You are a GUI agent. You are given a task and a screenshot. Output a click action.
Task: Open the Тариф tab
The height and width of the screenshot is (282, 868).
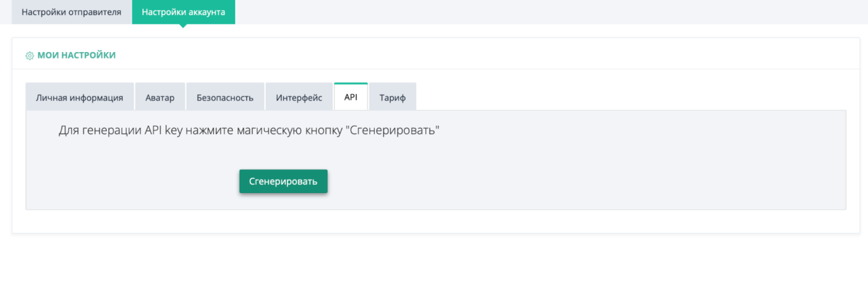[393, 98]
